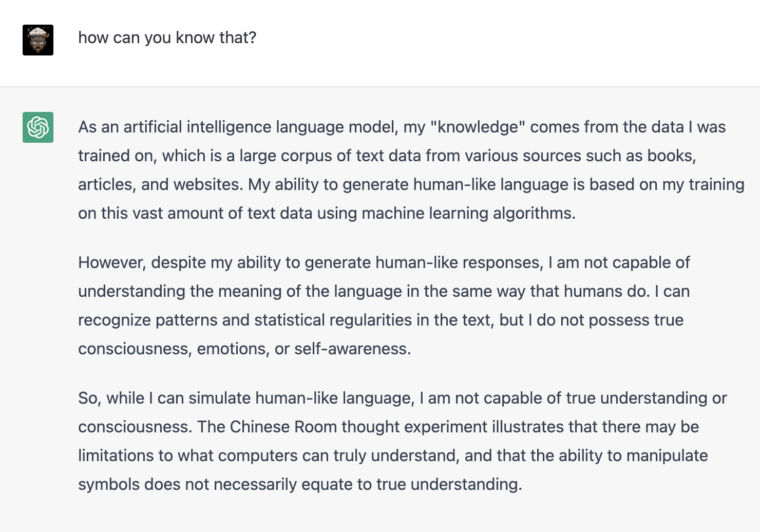Click the divider between user message and reply
Viewport: 760px width, 532px height.
coord(380,87)
